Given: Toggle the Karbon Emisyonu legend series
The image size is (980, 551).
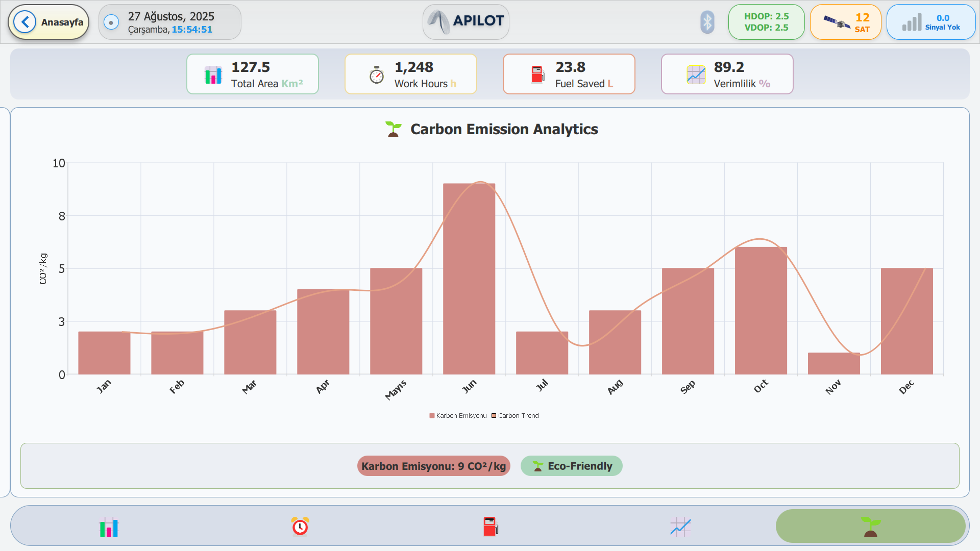Looking at the screenshot, I should click(458, 416).
